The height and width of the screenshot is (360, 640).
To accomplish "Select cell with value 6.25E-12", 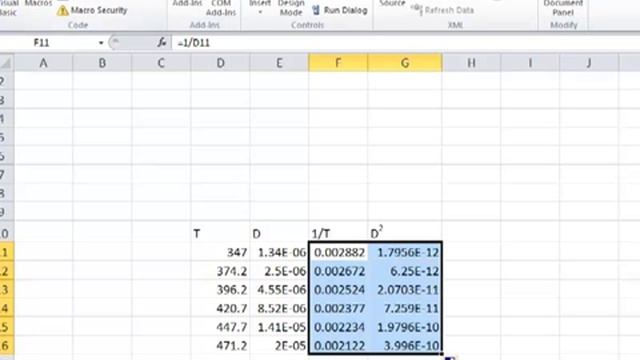I will 404,271.
